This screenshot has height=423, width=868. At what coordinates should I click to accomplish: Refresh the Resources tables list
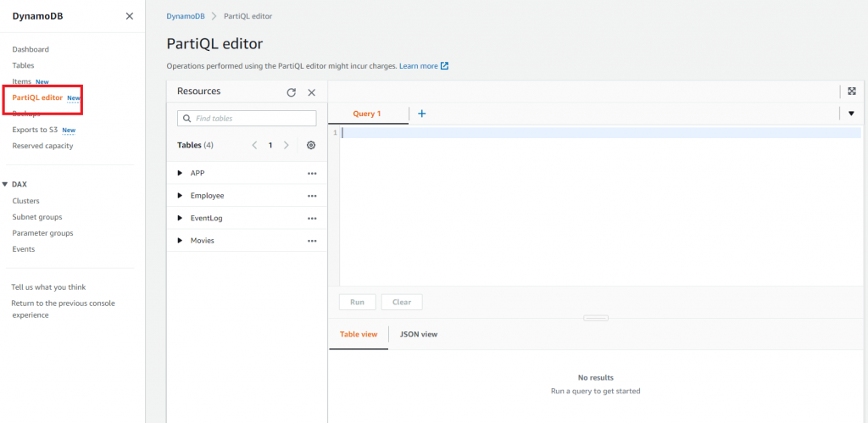point(292,92)
